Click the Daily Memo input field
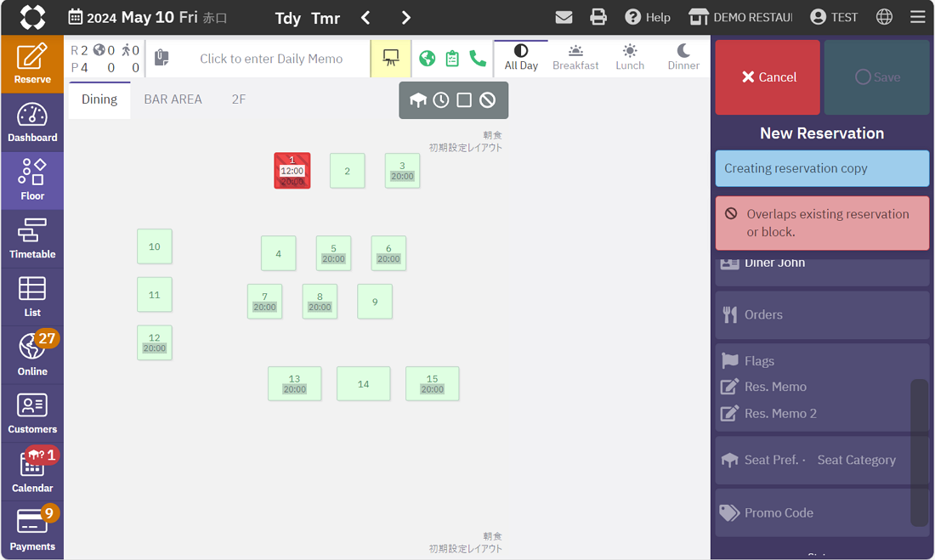This screenshot has width=935, height=560. click(x=270, y=59)
